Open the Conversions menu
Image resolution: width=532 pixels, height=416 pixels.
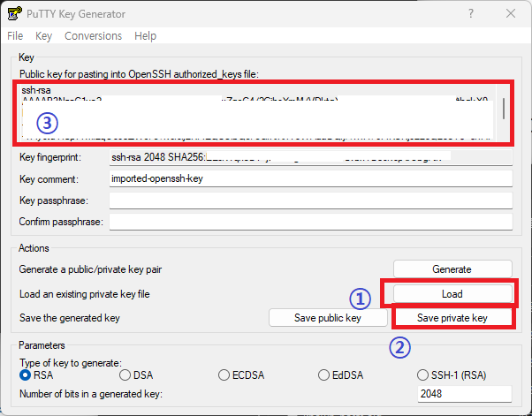[x=94, y=36]
